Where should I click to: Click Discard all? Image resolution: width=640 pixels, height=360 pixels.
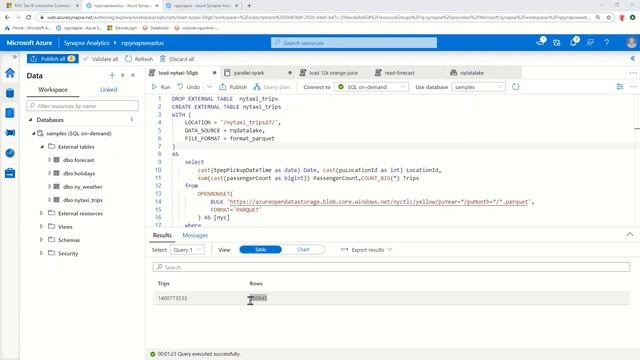pyautogui.click(x=177, y=59)
